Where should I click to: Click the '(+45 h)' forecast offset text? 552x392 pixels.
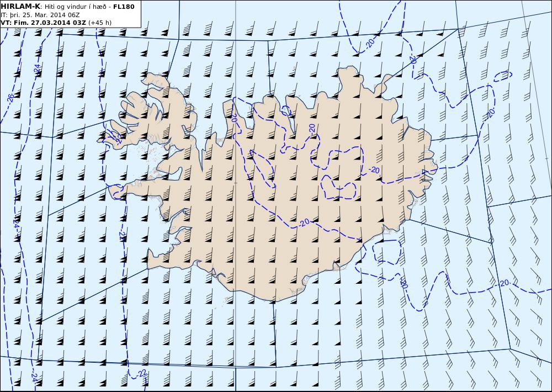[x=99, y=23]
